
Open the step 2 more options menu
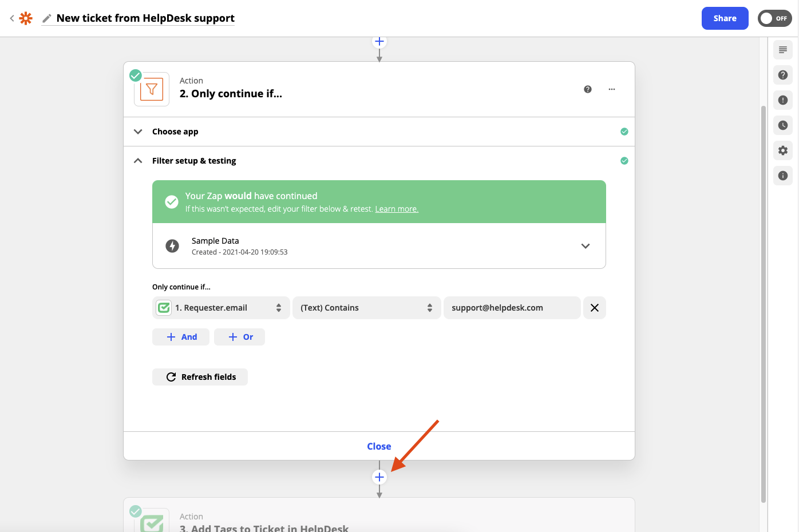612,89
